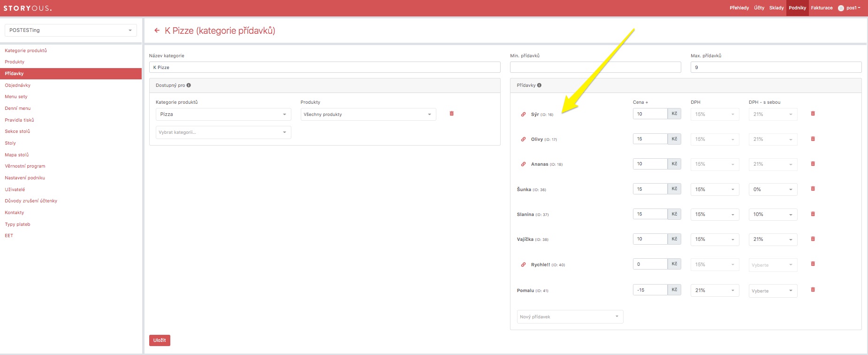
Task: Click the Max. přídavků input field
Action: pos(776,67)
